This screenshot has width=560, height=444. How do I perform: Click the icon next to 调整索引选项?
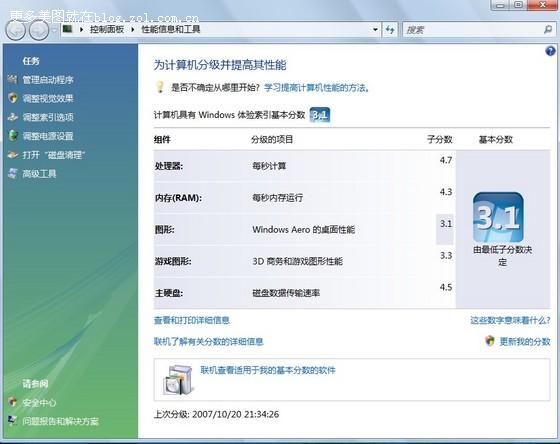point(12,117)
